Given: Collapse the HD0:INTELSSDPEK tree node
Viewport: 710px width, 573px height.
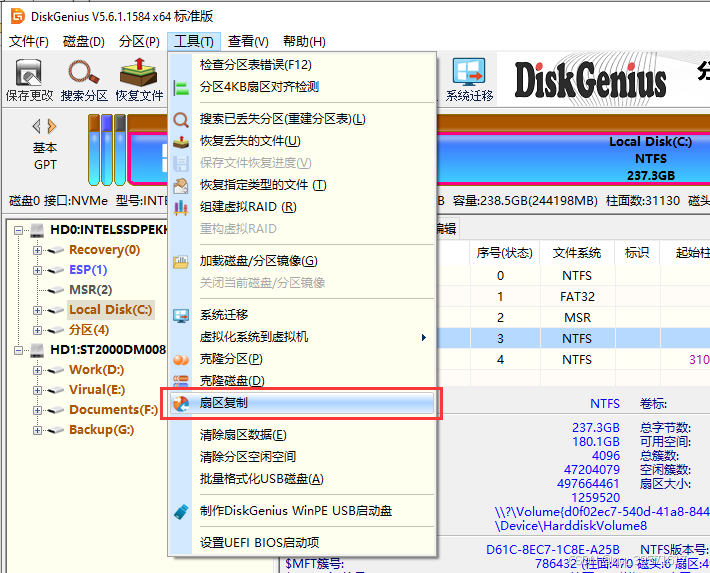Looking at the screenshot, I should click(x=19, y=231).
